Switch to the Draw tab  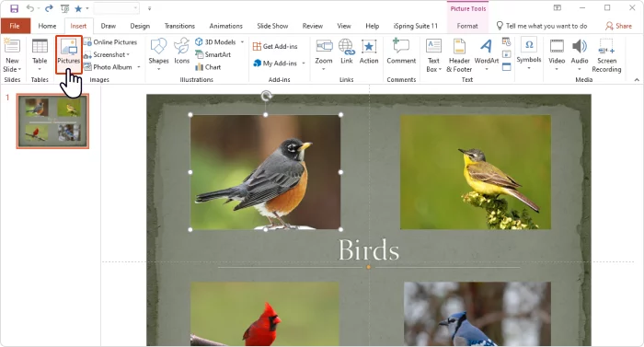click(109, 26)
